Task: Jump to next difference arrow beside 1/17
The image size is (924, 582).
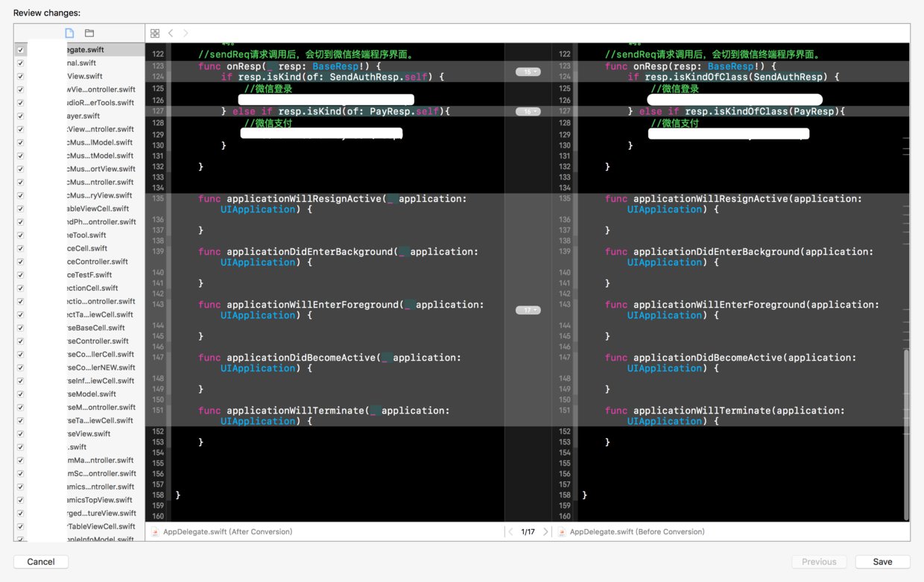Action: pyautogui.click(x=545, y=531)
